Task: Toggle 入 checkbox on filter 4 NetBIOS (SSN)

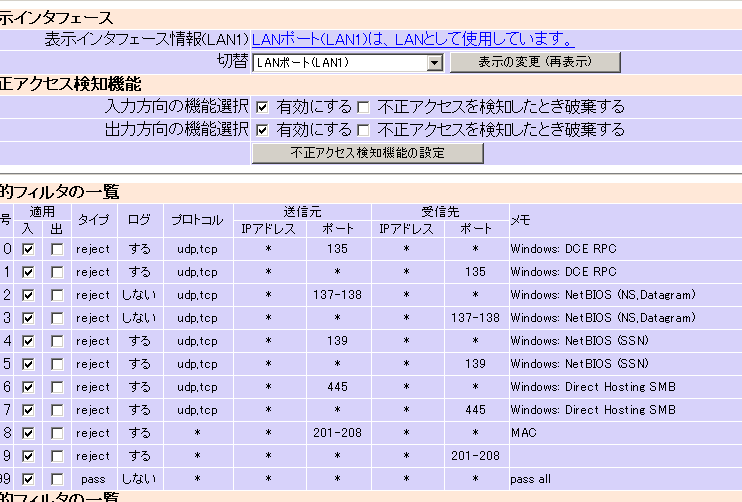Action: (x=29, y=341)
